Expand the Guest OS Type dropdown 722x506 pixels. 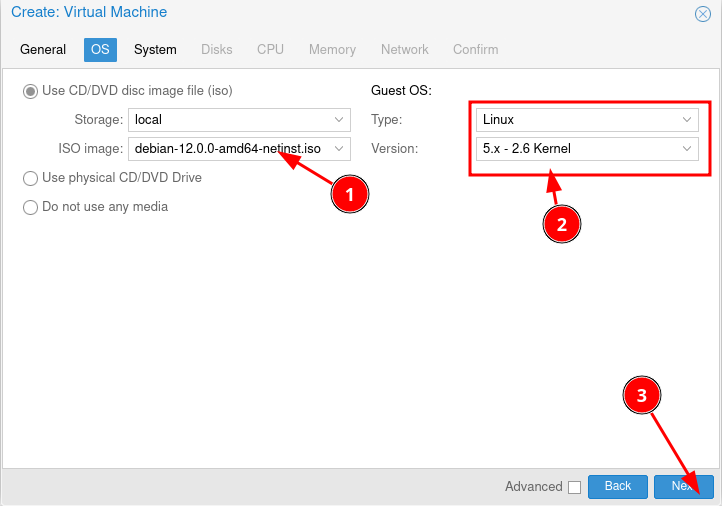point(687,120)
